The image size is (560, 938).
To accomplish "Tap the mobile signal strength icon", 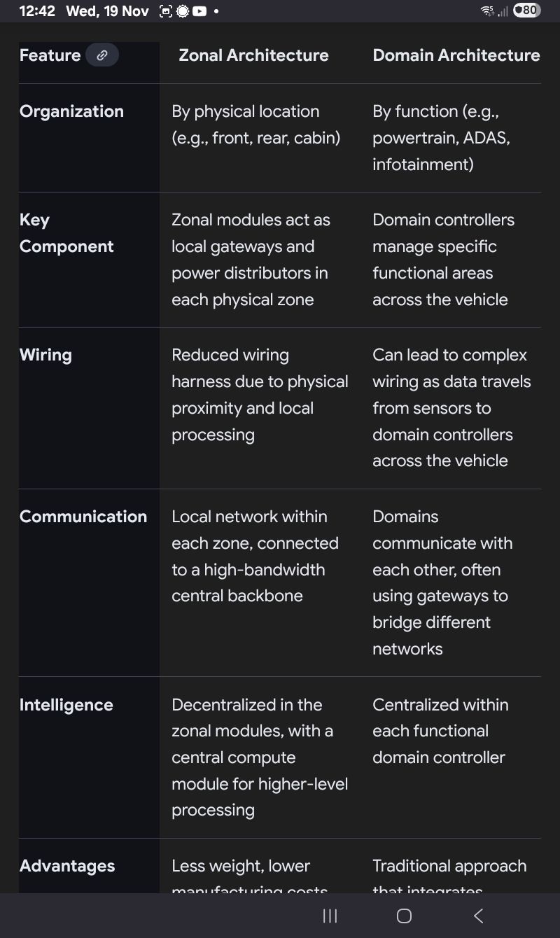I will [x=503, y=11].
